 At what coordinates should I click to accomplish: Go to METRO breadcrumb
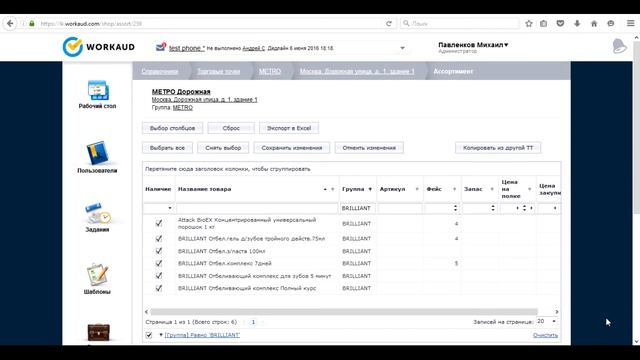tap(270, 71)
